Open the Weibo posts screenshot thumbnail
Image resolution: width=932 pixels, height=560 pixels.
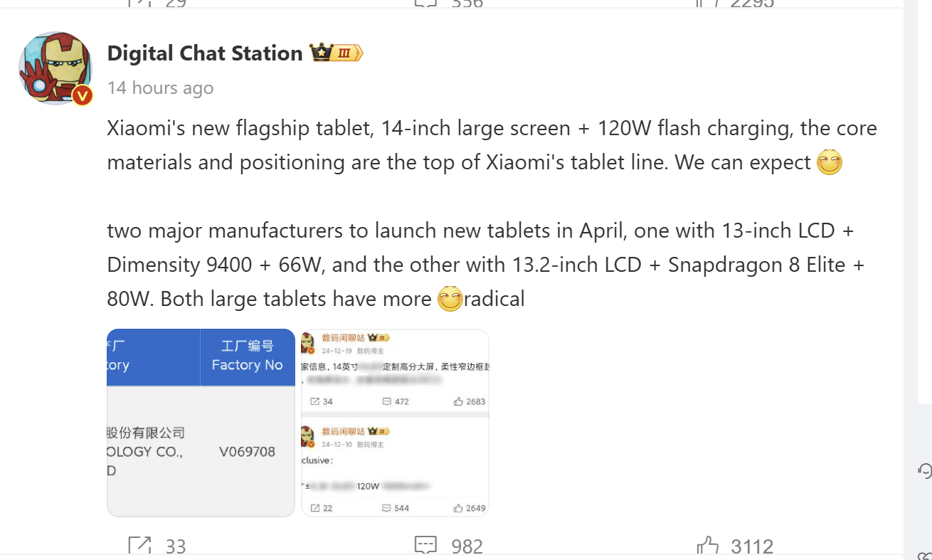(x=395, y=423)
